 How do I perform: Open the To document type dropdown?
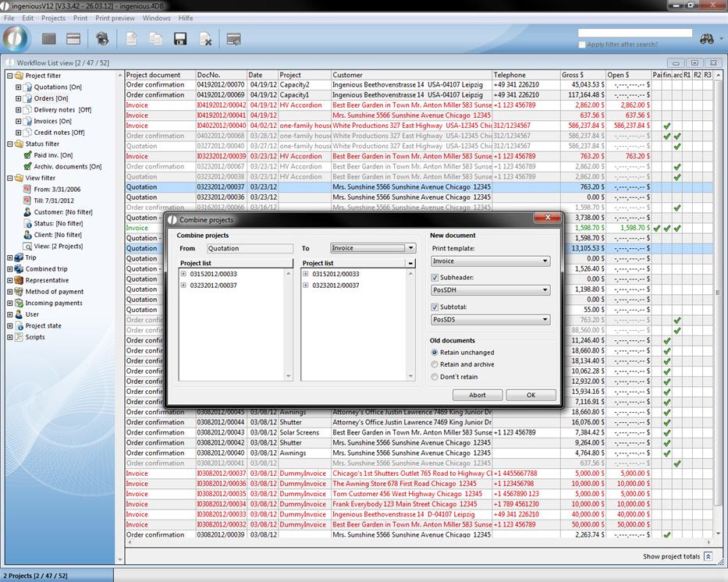coord(372,248)
